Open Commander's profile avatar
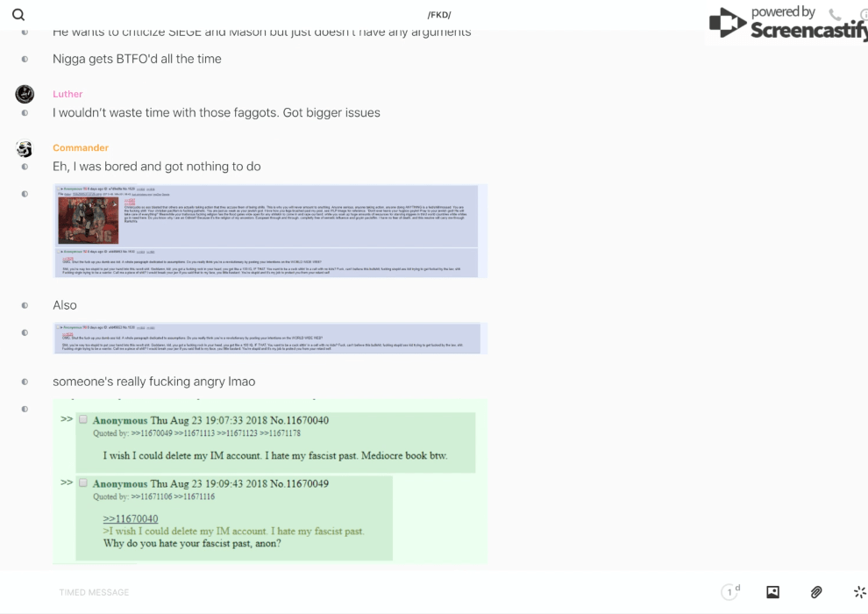This screenshot has height=614, width=868. tap(25, 149)
